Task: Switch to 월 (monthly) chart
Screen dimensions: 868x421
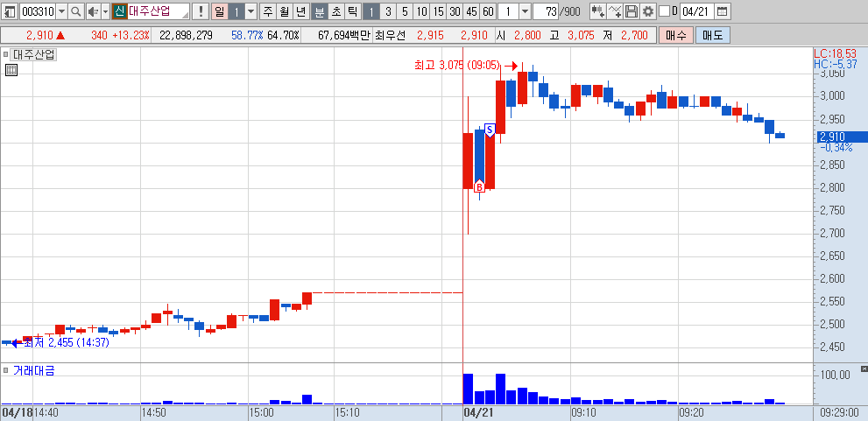Action: [284, 11]
